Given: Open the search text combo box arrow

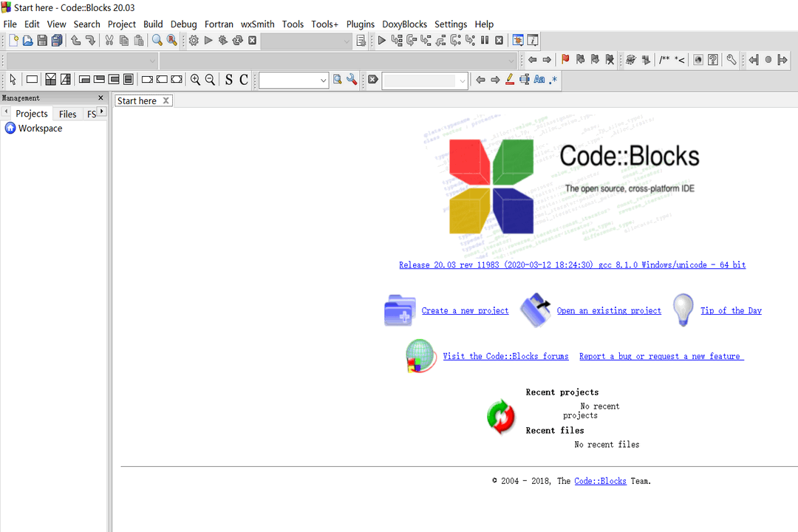Looking at the screenshot, I should [x=323, y=81].
